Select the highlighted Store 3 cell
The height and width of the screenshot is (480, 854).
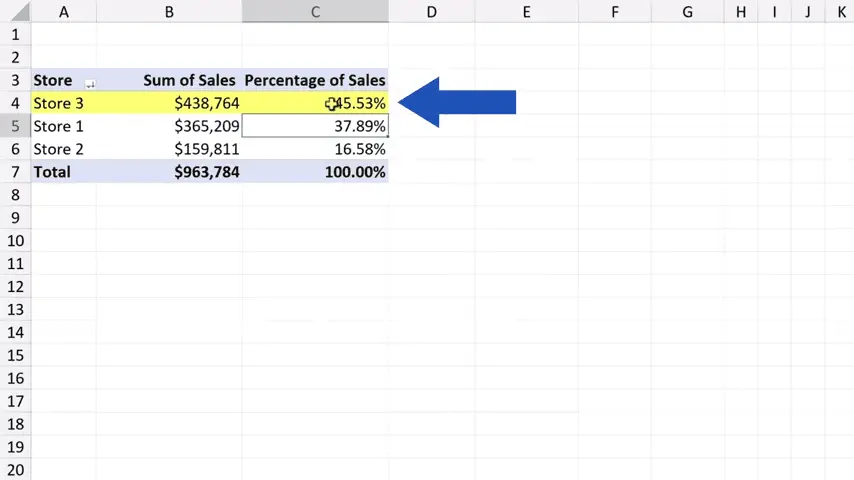tap(60, 103)
